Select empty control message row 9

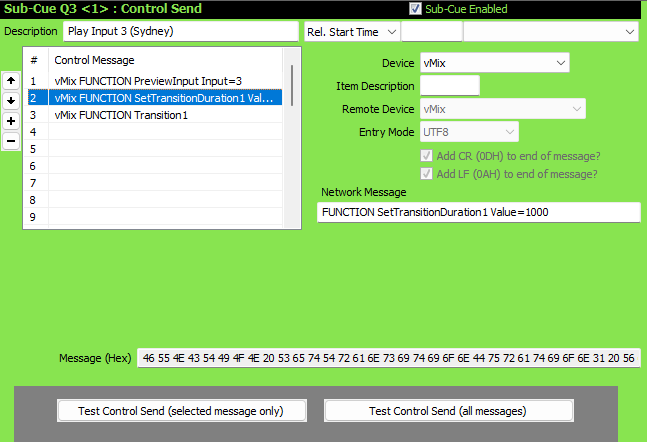click(x=155, y=217)
